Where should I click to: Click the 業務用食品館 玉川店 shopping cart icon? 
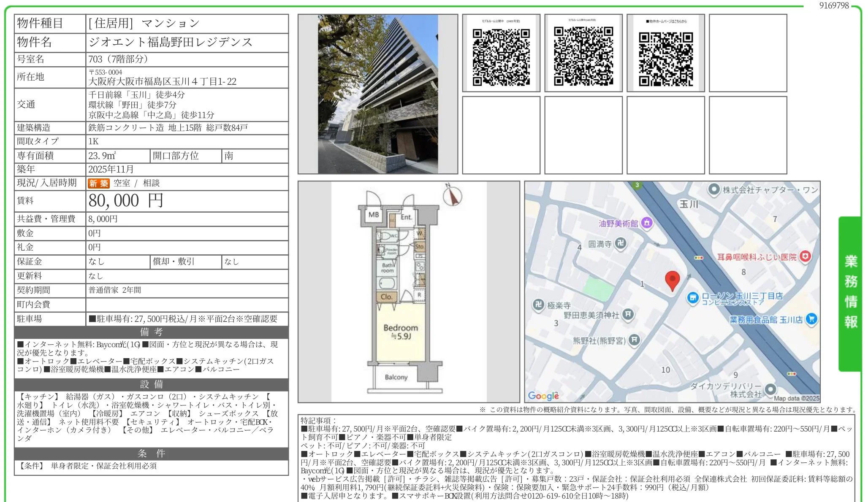[811, 319]
